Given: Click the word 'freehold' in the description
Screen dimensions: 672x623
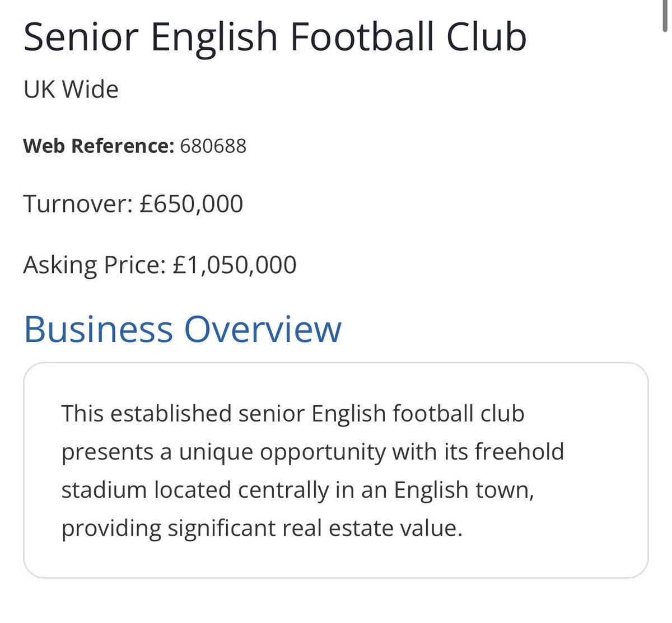Looking at the screenshot, I should [x=519, y=452].
